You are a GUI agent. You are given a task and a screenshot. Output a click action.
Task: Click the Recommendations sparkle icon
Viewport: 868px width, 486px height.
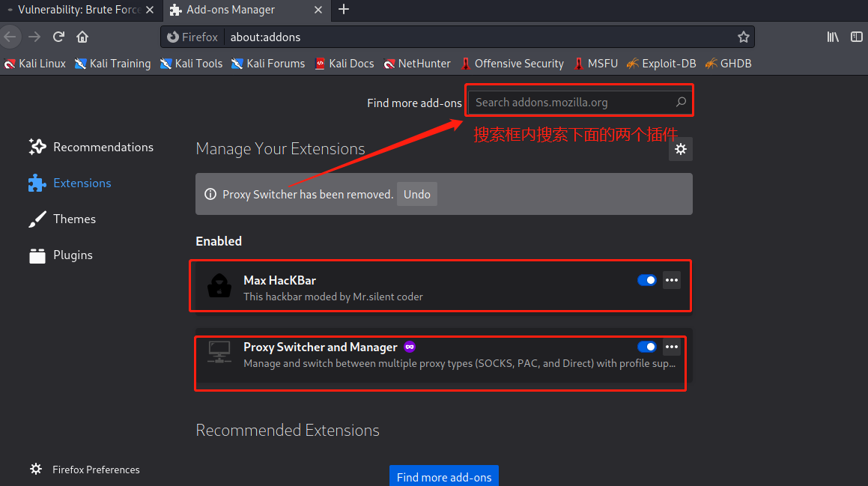tap(37, 147)
